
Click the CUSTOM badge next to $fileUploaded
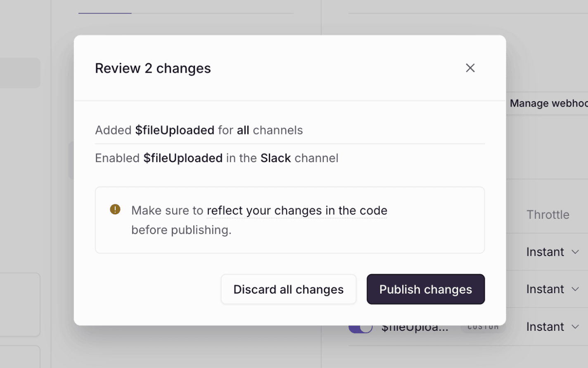tap(483, 326)
